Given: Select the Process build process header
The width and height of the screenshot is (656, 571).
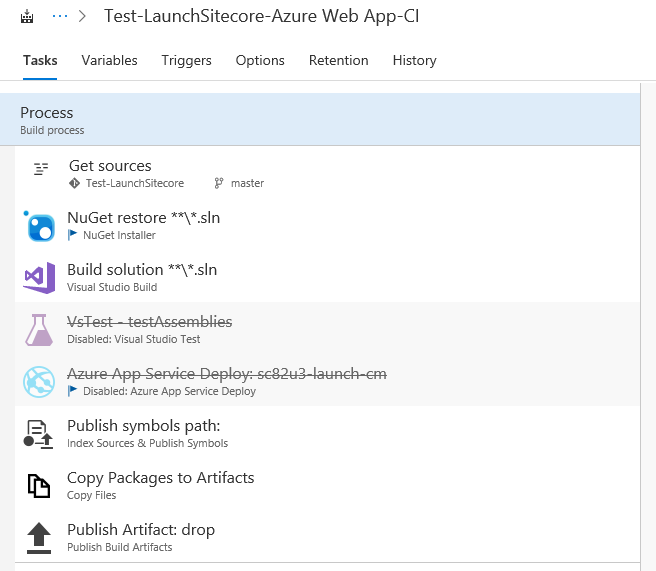Looking at the screenshot, I should tap(320, 120).
